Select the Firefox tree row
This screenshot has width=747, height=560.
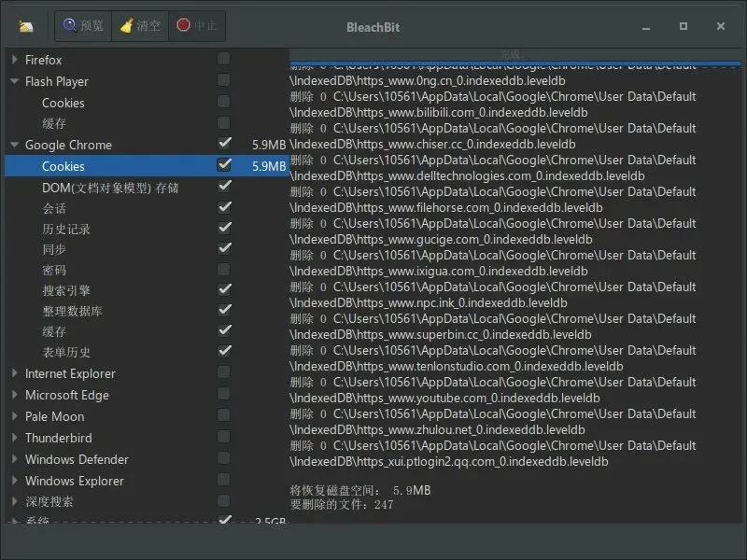click(x=147, y=60)
